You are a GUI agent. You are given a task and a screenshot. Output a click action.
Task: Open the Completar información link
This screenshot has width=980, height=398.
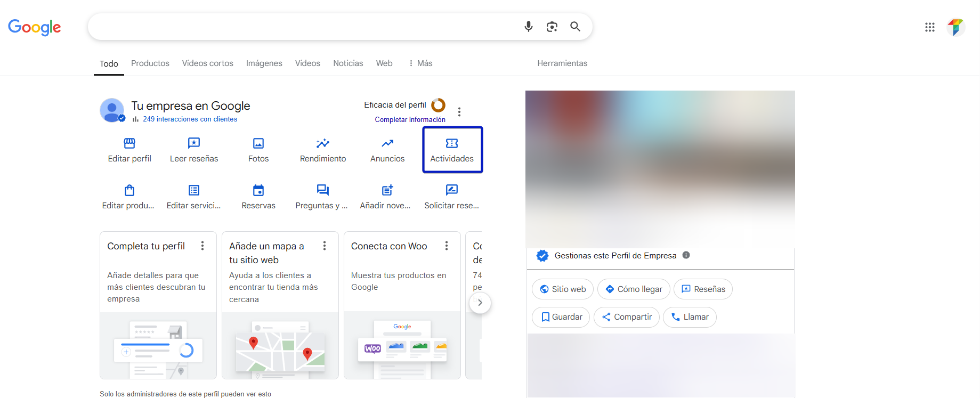pyautogui.click(x=410, y=120)
